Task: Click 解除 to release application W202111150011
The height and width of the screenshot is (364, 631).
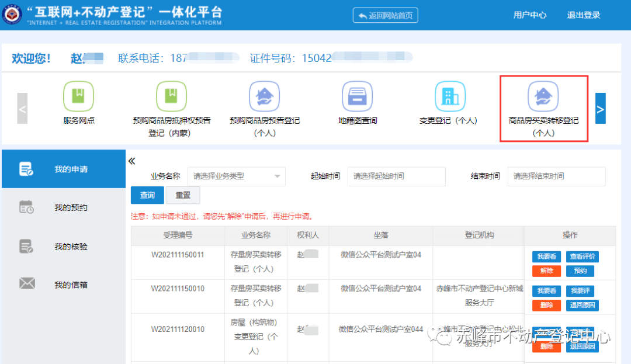Action: pyautogui.click(x=546, y=271)
